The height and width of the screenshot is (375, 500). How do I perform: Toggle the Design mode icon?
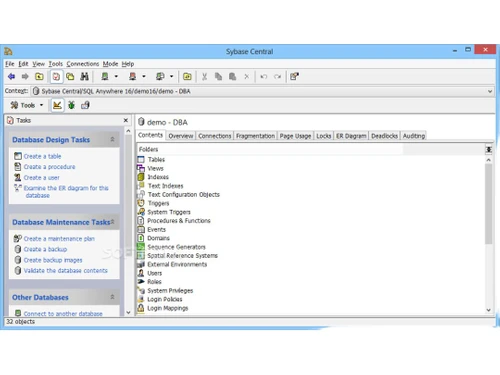tap(57, 105)
